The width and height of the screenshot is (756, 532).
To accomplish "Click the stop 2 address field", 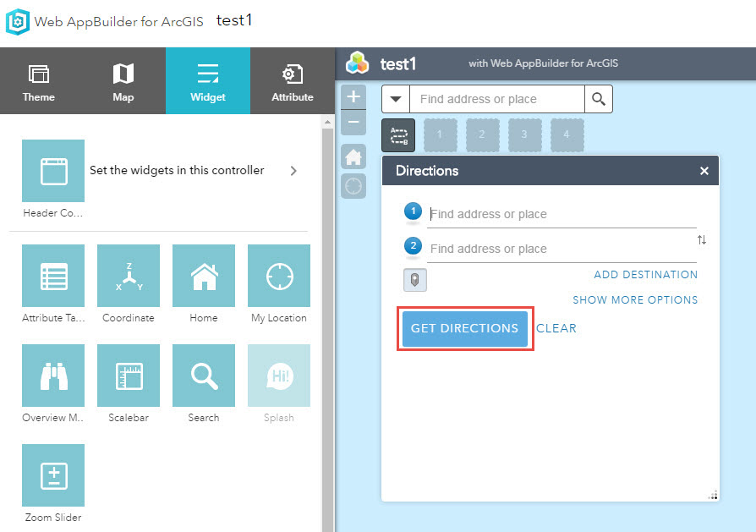I will coord(562,249).
